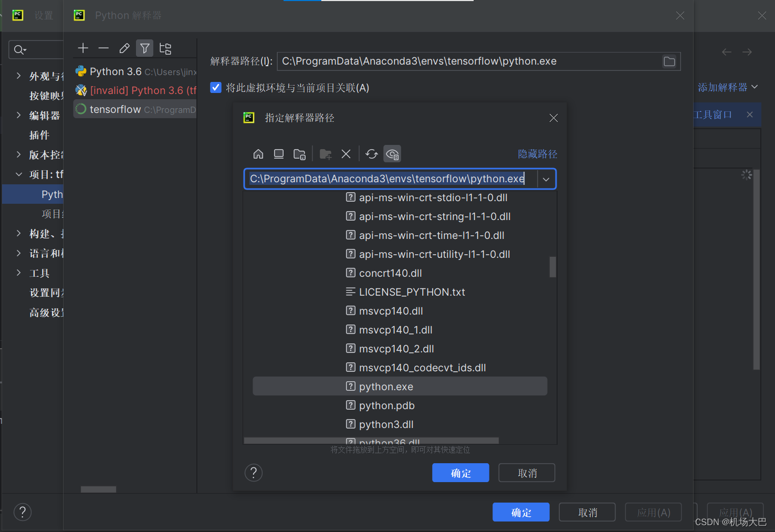
Task: Click file icon beside python.exe
Action: [x=351, y=387]
